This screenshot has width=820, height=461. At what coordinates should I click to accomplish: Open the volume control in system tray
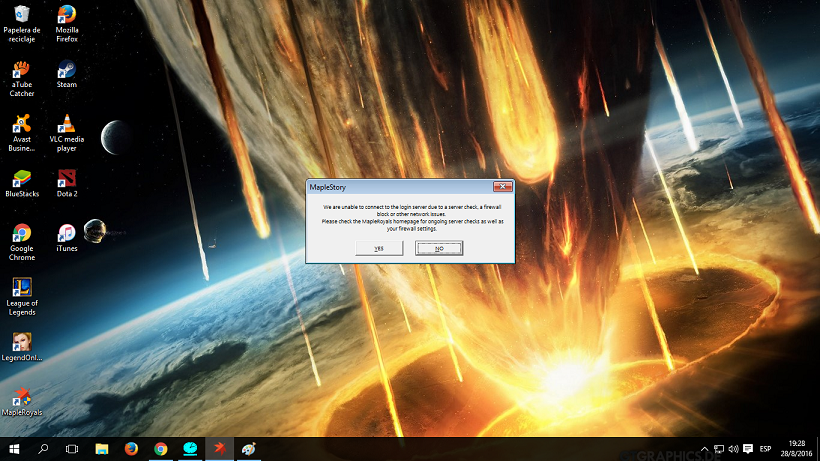tap(733, 449)
